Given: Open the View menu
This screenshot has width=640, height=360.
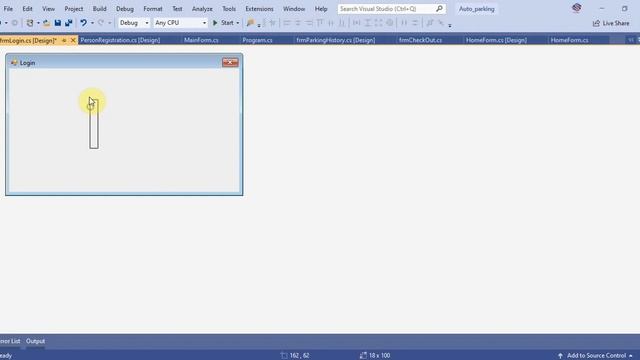Looking at the screenshot, I should [48, 9].
